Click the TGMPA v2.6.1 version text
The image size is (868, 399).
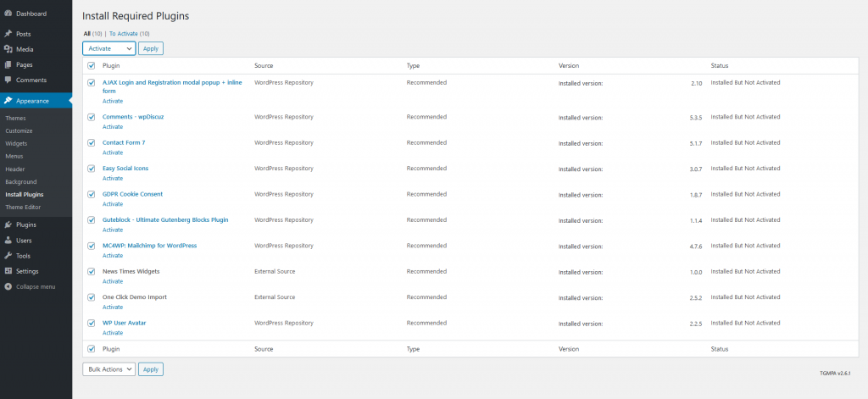click(835, 374)
